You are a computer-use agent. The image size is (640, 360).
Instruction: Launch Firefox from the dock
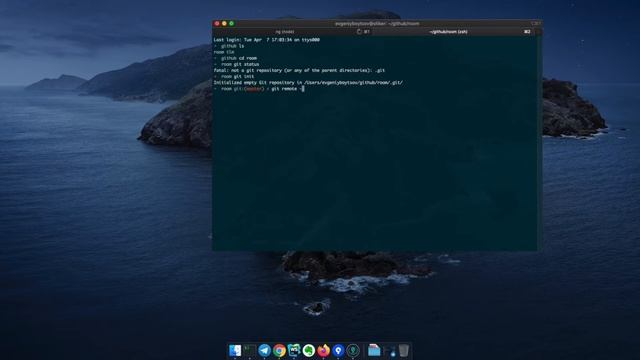click(x=323, y=350)
